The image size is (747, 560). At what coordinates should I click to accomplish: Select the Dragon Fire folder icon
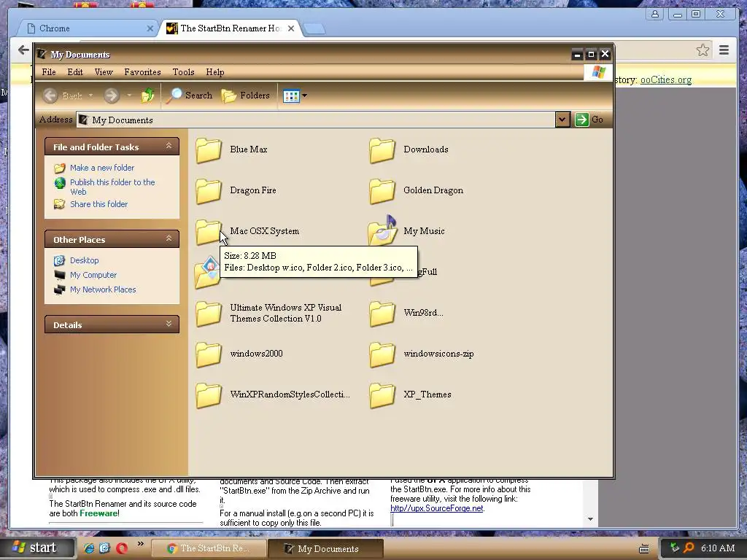coord(208,190)
